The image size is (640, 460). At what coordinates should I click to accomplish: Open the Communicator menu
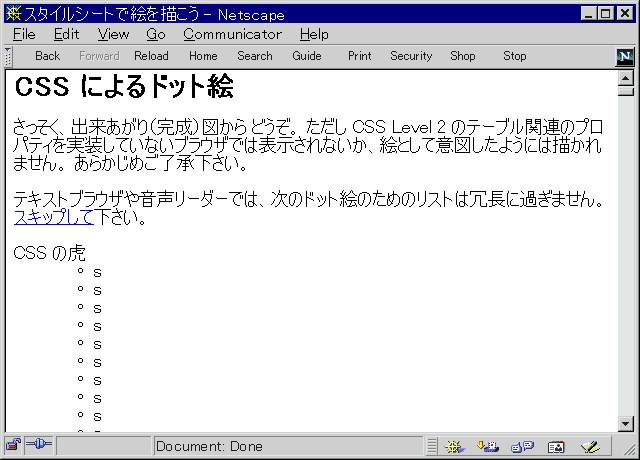pos(232,34)
